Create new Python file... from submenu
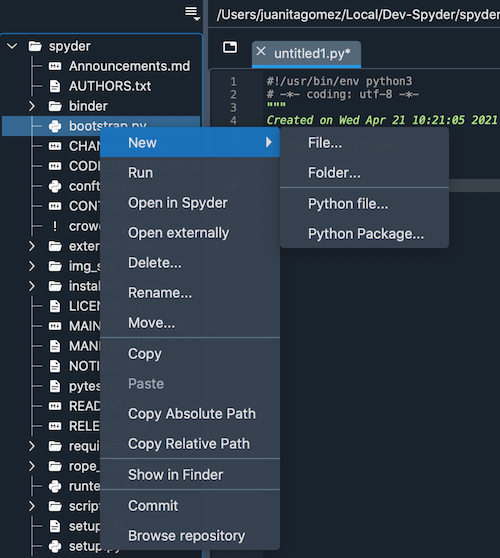The image size is (500, 558). click(x=364, y=204)
